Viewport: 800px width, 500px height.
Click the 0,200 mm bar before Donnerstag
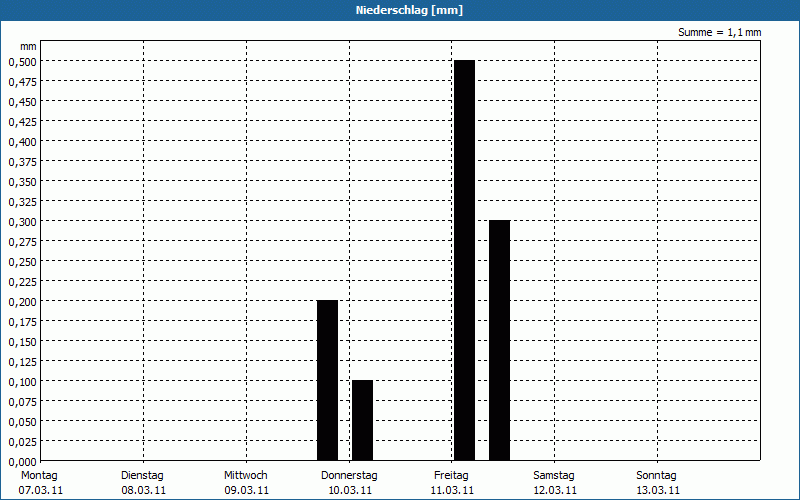click(328, 381)
